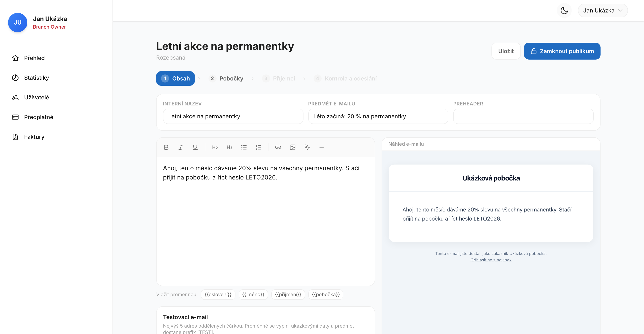Image resolution: width=644 pixels, height=334 pixels.
Task: Focus the empty Preheader field
Action: [x=523, y=116]
